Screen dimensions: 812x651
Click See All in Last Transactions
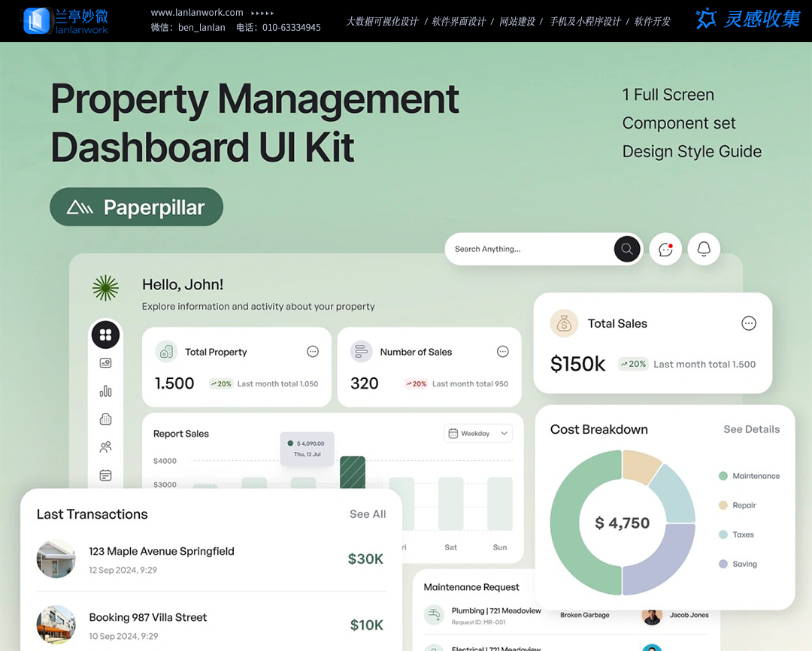(x=368, y=514)
